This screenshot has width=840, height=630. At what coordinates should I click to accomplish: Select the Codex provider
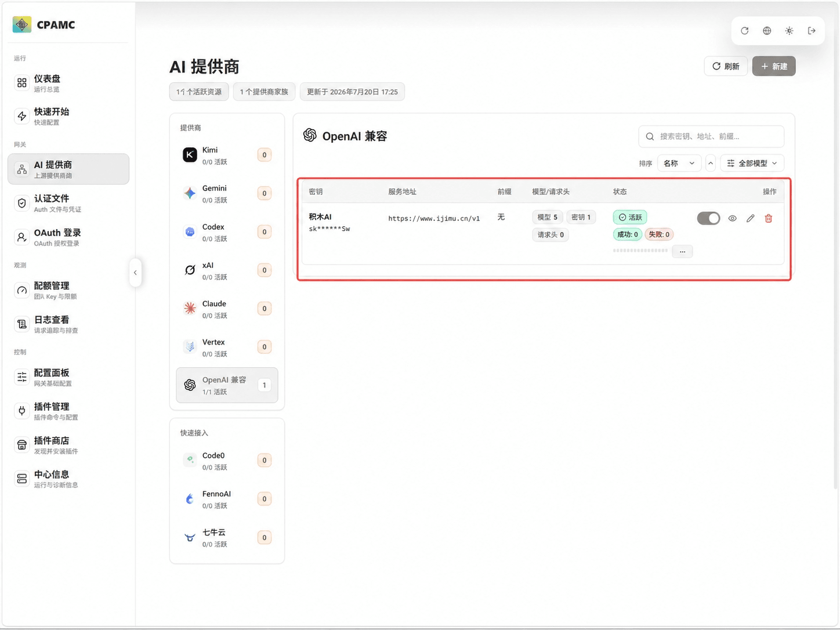coord(227,232)
